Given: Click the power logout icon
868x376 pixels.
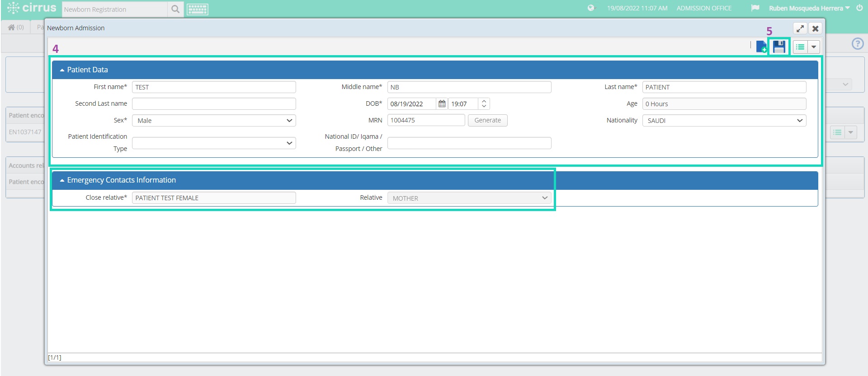Looking at the screenshot, I should (x=859, y=8).
